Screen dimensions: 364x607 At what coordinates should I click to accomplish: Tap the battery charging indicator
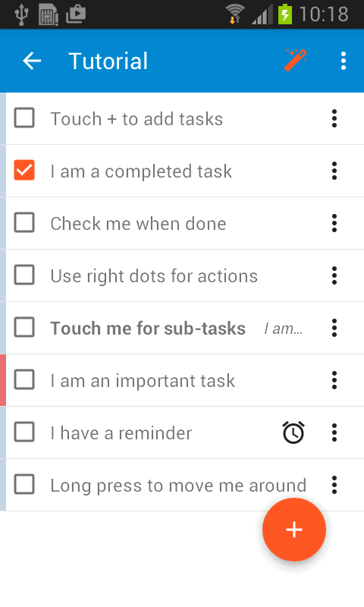[x=285, y=14]
